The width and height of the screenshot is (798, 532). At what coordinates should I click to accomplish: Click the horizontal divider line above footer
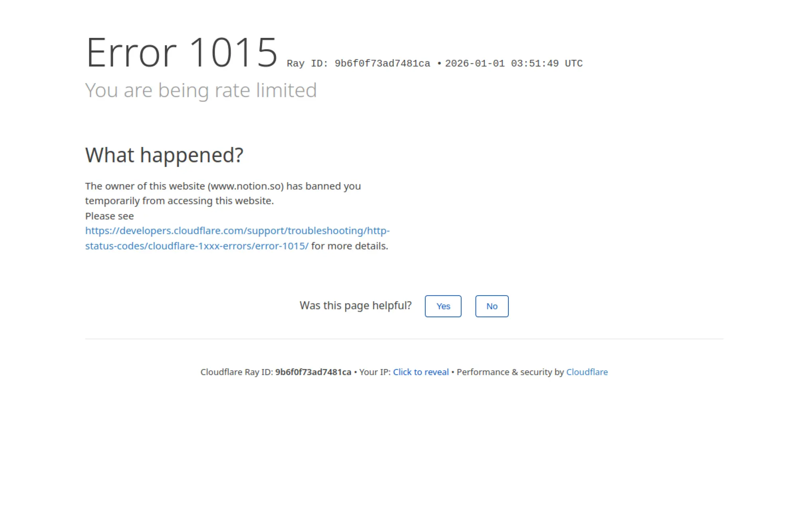[x=404, y=339]
